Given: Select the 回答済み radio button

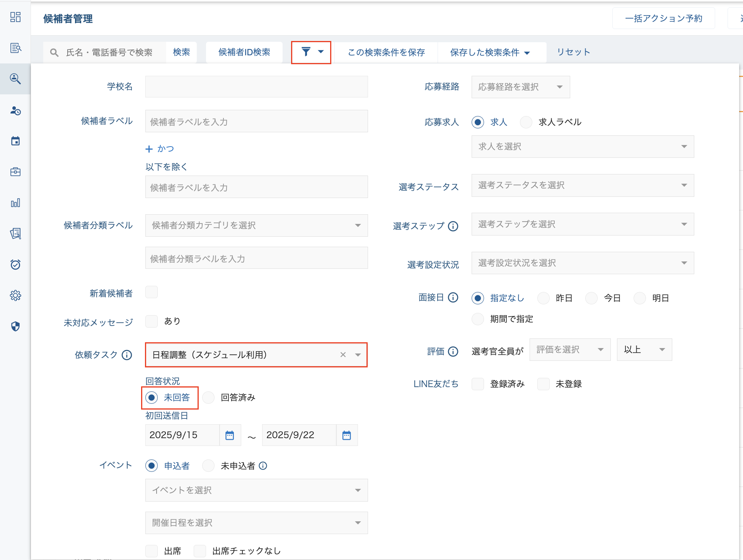Looking at the screenshot, I should [209, 398].
